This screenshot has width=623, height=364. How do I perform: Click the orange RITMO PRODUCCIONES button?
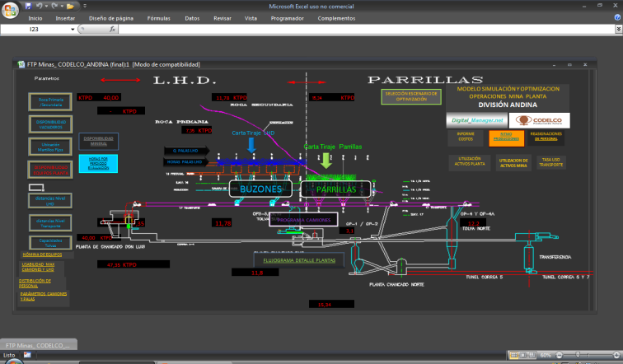click(506, 138)
